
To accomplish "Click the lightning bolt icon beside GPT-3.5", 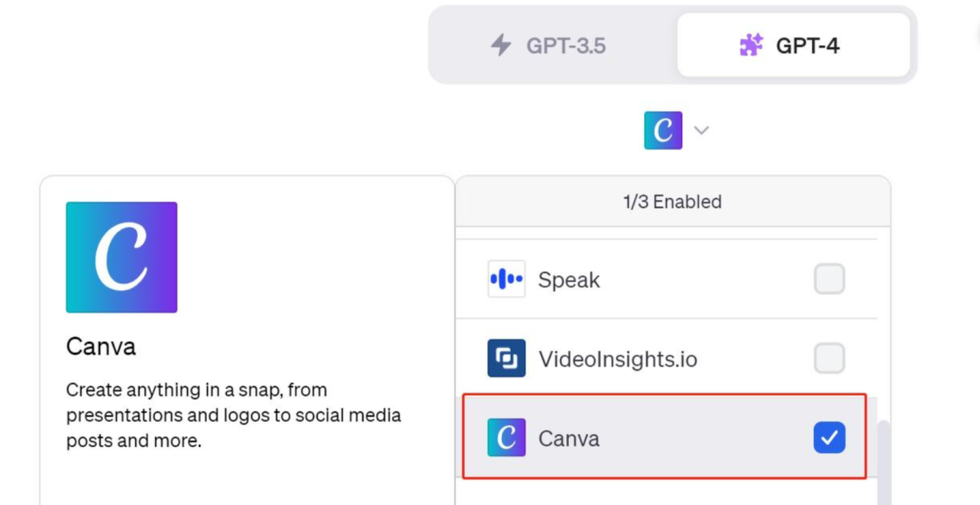I will [501, 45].
